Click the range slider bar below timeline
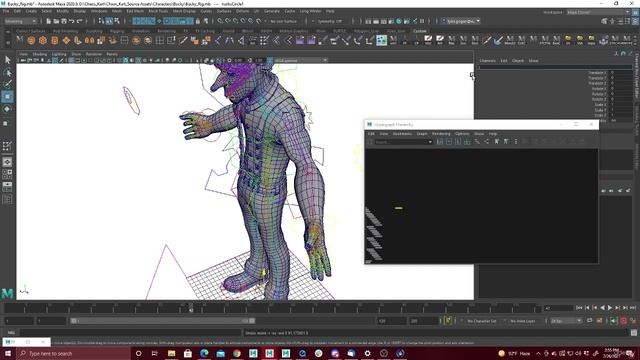640x360 pixels. pyautogui.click(x=163, y=321)
